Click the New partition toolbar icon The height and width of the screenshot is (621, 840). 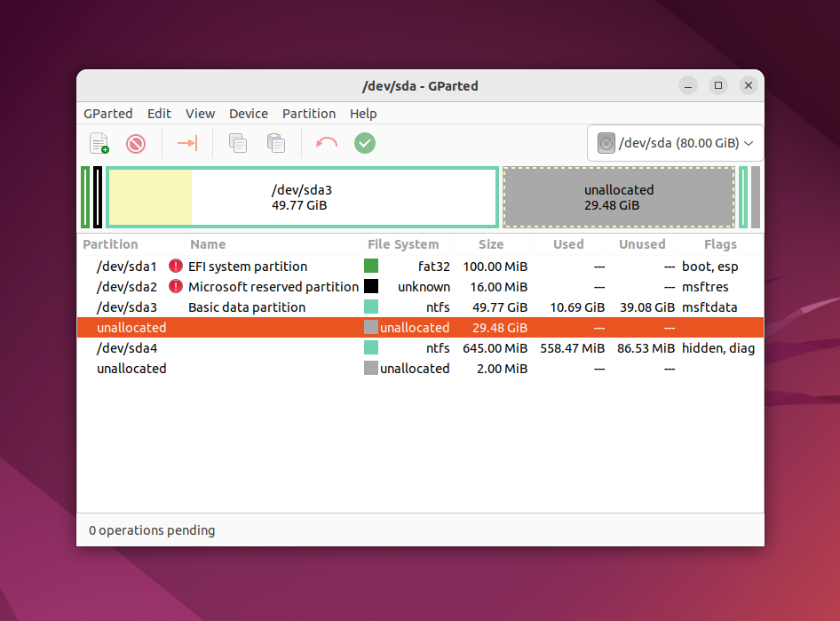tap(99, 143)
